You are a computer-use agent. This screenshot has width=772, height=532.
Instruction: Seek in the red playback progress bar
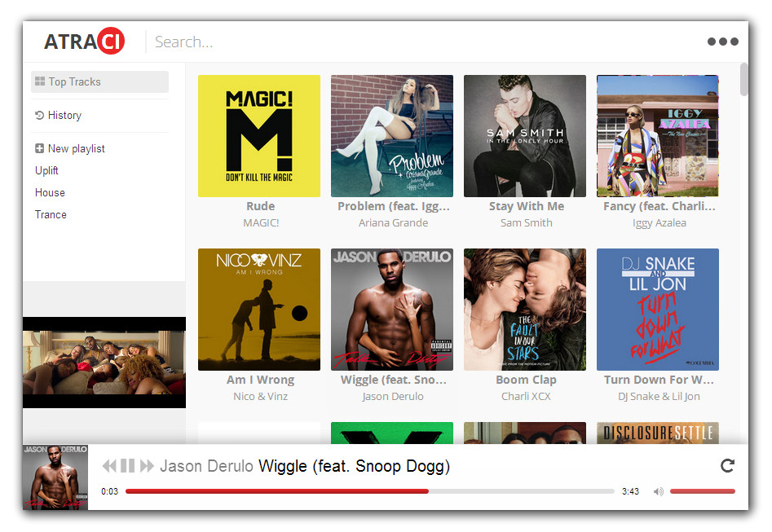pyautogui.click(x=370, y=491)
